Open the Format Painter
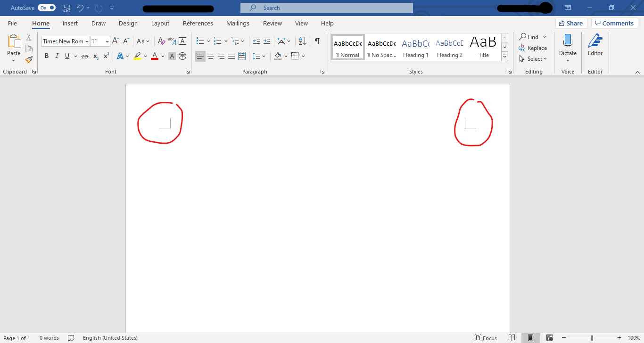Screen dimensions: 644x343 [x=28, y=59]
